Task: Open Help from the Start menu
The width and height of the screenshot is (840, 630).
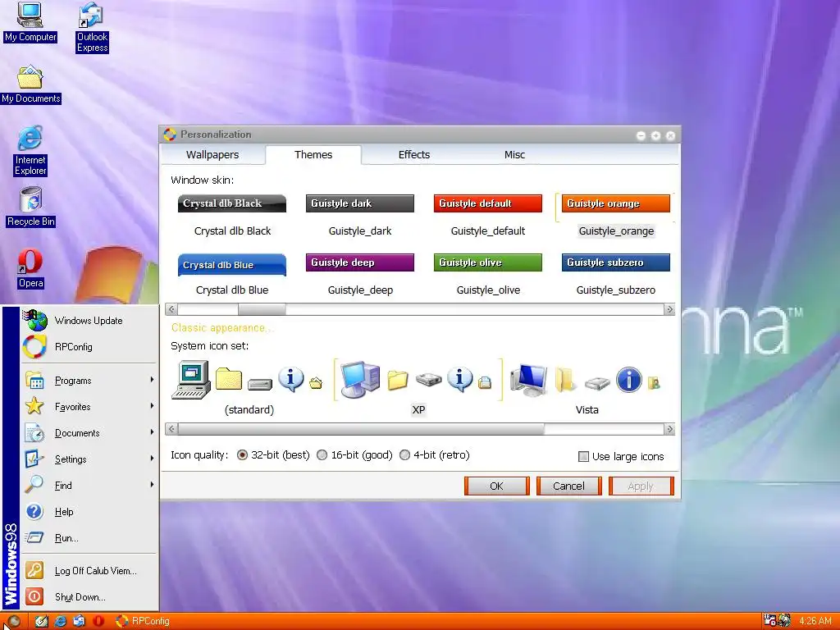Action: point(89,512)
